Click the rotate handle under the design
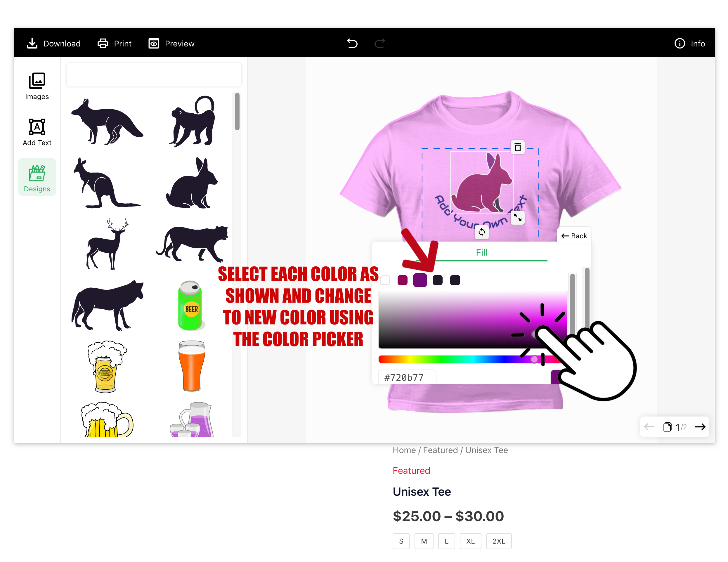This screenshot has width=728, height=562. (x=482, y=232)
